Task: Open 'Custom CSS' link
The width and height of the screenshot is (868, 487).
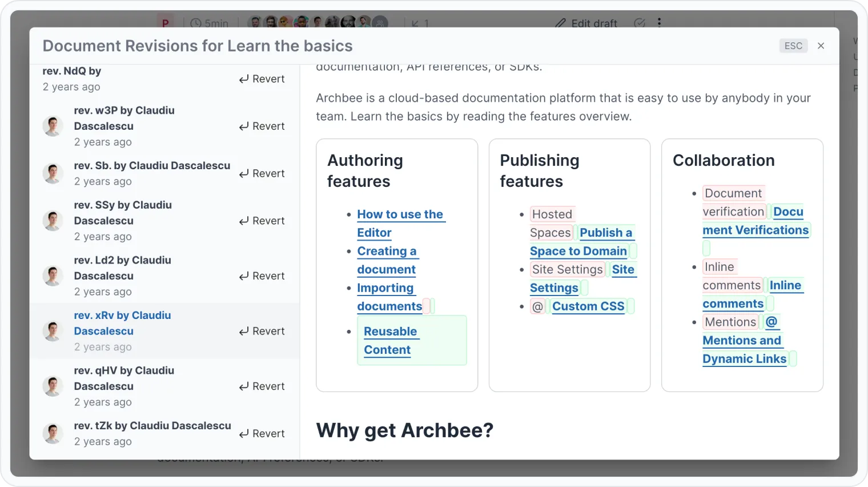Action: pyautogui.click(x=588, y=306)
